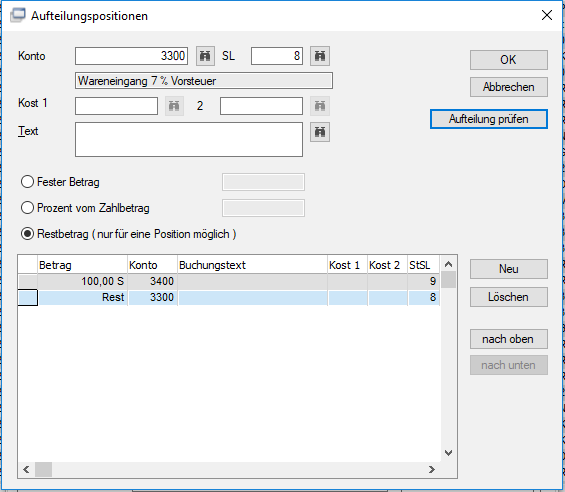Open tax key search binoculars next to SL

(x=320, y=56)
